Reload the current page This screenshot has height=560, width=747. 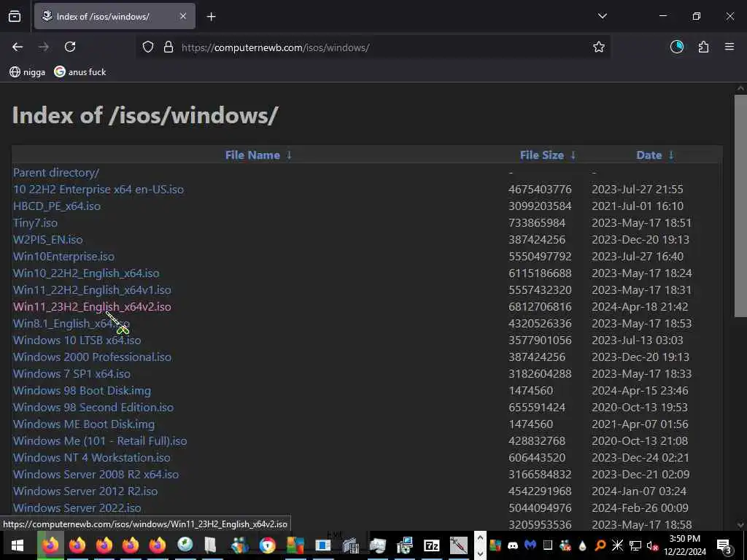(x=70, y=47)
